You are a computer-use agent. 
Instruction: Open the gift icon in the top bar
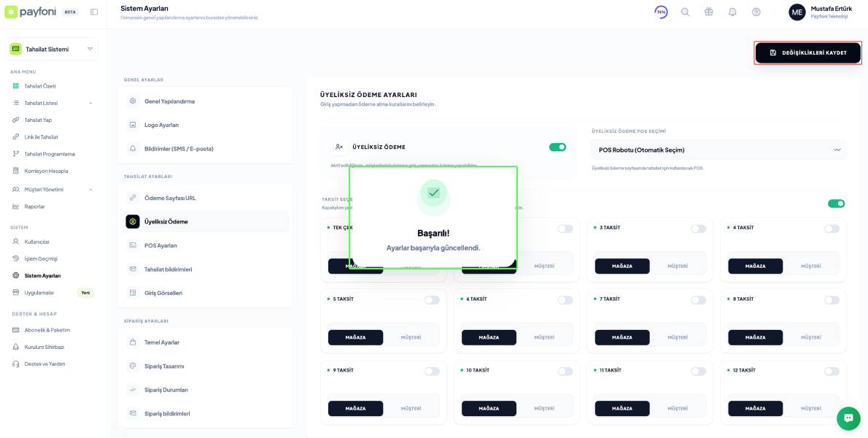pyautogui.click(x=708, y=12)
